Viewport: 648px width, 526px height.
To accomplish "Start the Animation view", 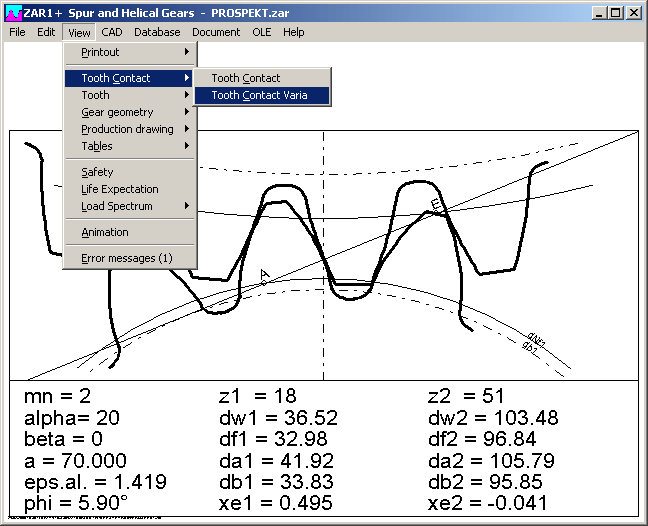I will coord(104,232).
